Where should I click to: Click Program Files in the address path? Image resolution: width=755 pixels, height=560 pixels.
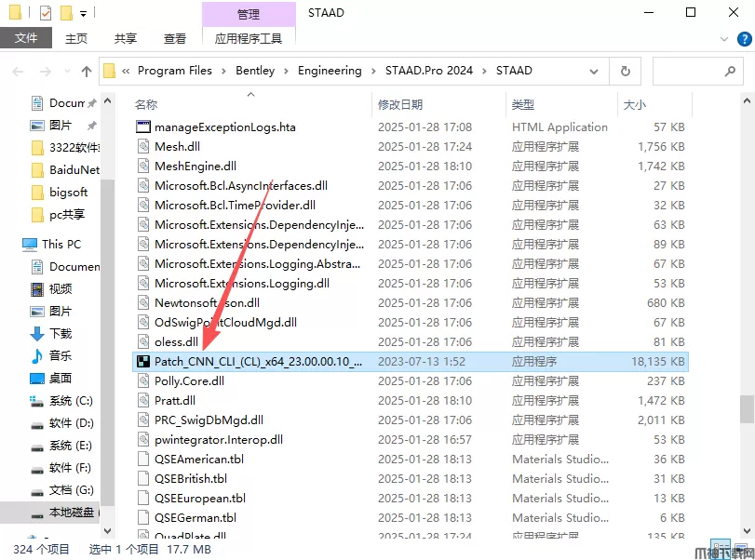coord(175,71)
